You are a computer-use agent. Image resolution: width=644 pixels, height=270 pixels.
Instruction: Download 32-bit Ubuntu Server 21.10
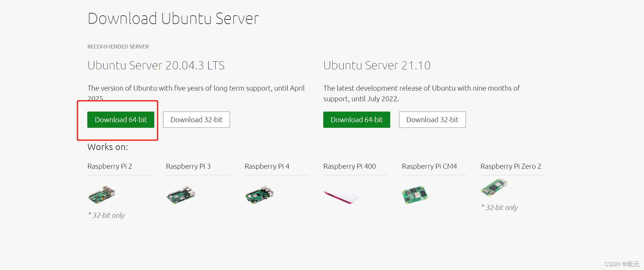coord(432,120)
